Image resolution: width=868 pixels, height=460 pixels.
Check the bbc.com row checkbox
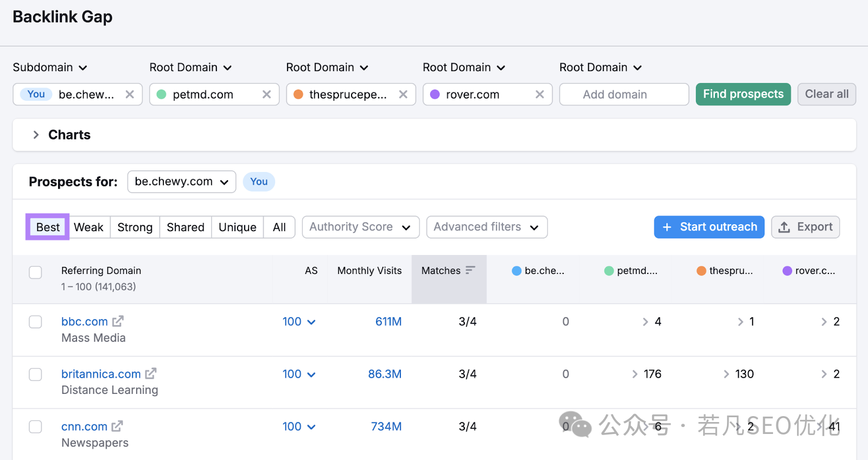point(35,322)
